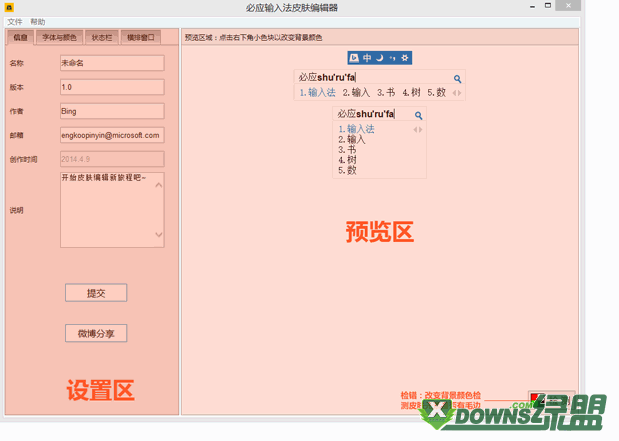Screen dimensions: 619x441
Task: Click the up arrow of description scrollbar
Action: (x=159, y=185)
